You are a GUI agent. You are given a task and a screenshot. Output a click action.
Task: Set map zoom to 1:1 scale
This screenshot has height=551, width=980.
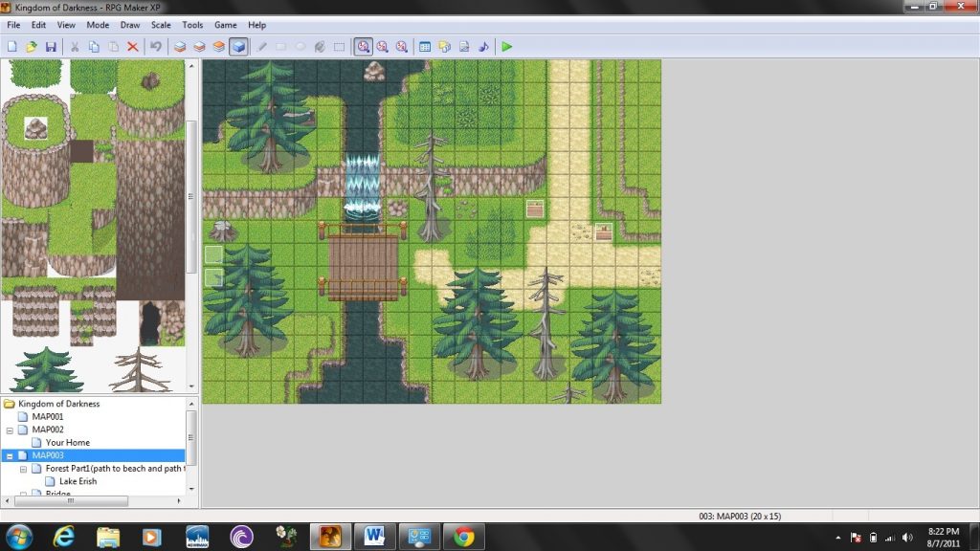tap(363, 47)
